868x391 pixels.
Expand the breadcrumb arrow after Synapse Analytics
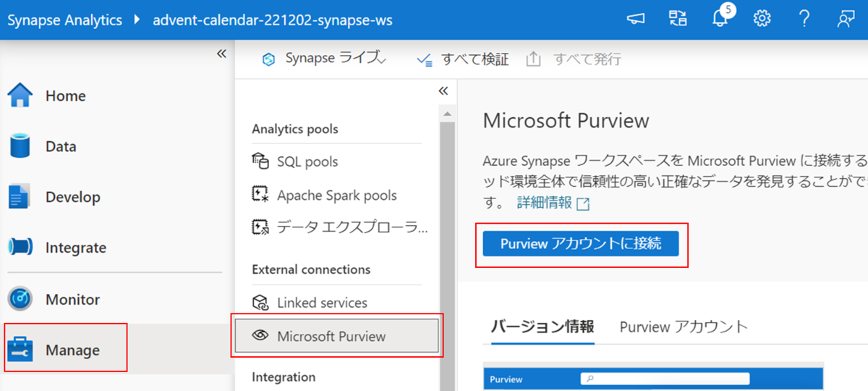tap(137, 20)
